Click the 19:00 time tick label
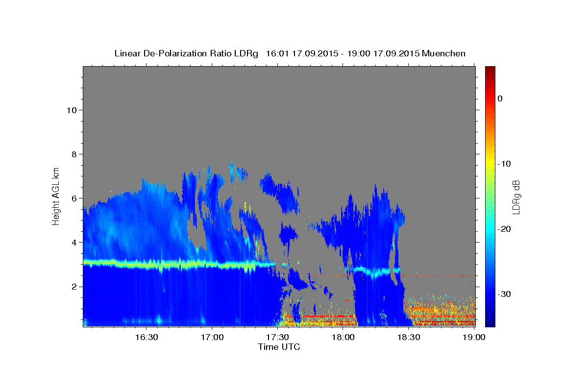 click(474, 337)
